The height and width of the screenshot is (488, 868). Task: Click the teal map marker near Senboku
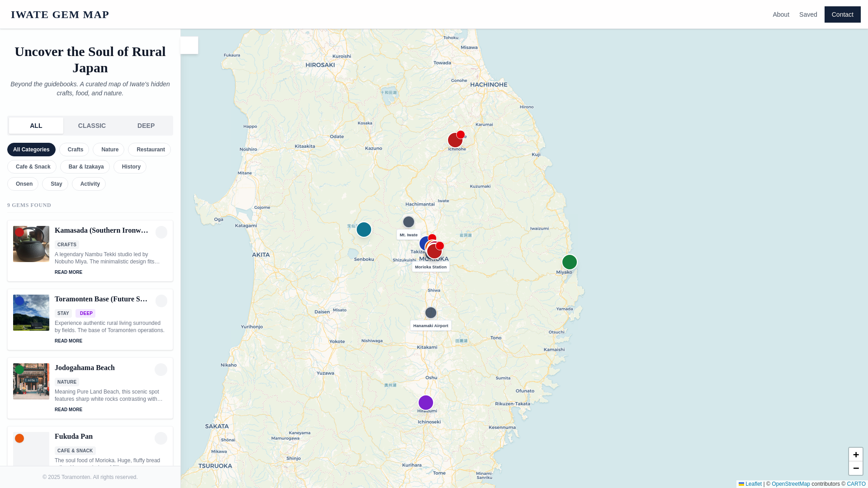point(363,230)
